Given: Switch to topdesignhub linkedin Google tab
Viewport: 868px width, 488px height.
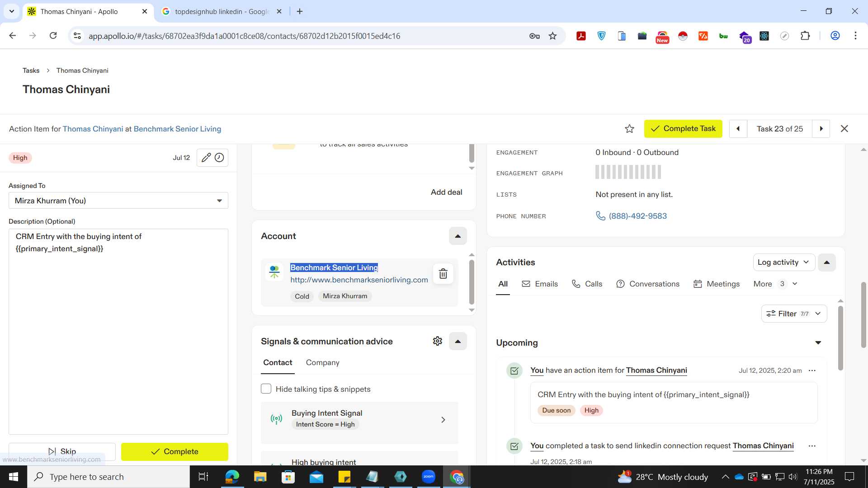Looking at the screenshot, I should [222, 12].
